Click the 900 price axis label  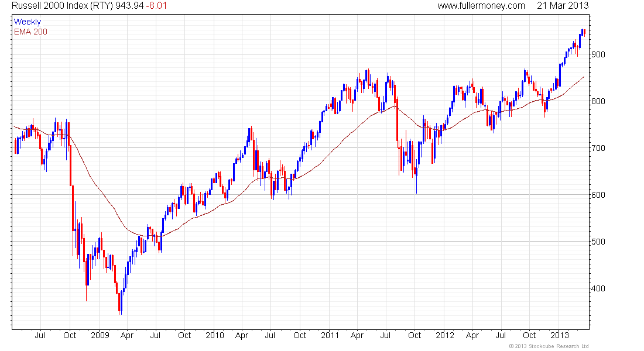598,54
